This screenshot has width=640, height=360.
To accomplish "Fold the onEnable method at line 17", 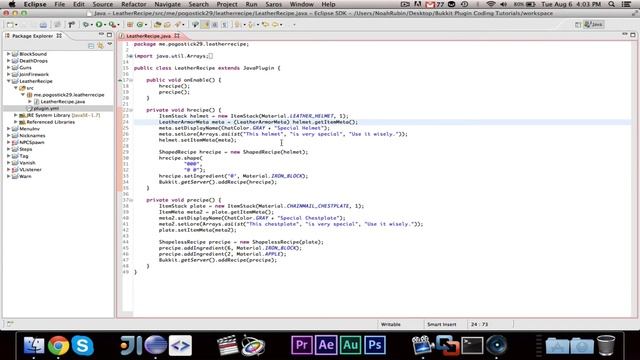I will 131,80.
